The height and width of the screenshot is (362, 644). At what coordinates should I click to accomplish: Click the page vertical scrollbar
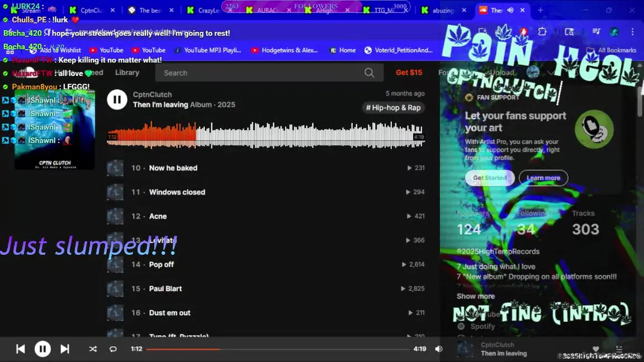click(x=640, y=101)
